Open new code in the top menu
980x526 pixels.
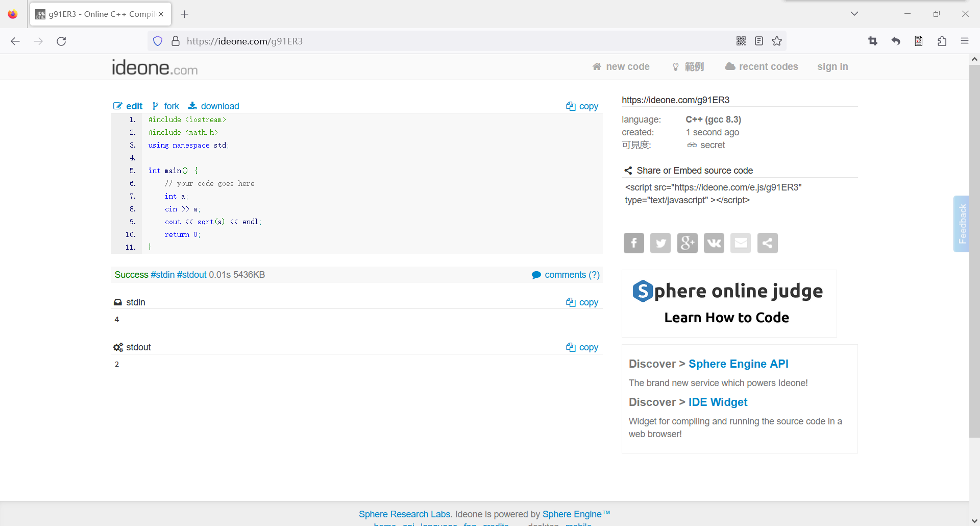pyautogui.click(x=621, y=67)
